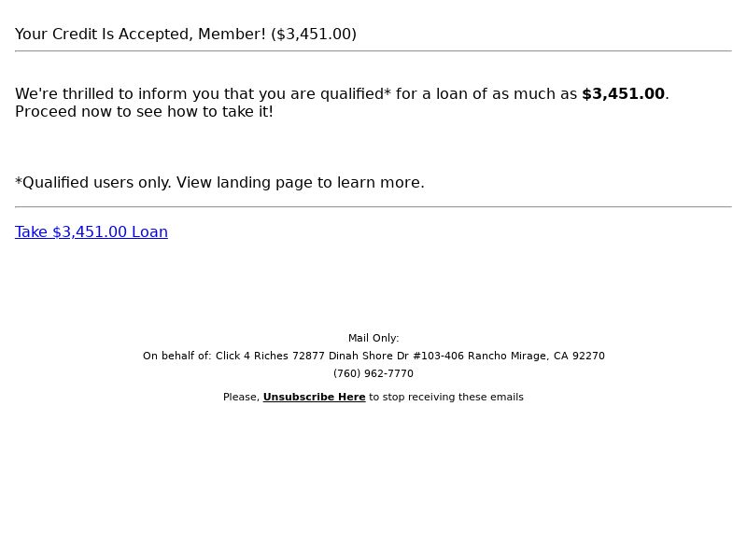Click the word Please before unsubscribe link
The width and height of the screenshot is (747, 560).
(241, 398)
